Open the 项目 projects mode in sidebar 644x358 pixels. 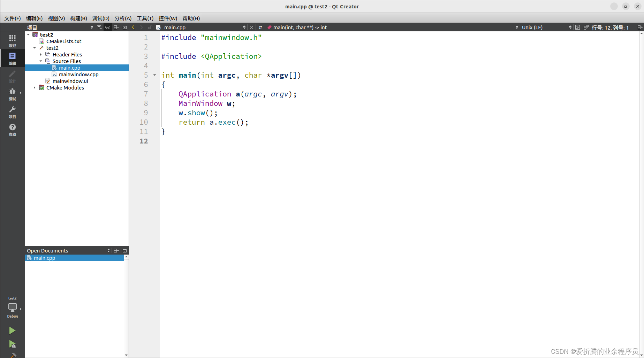coord(12,111)
